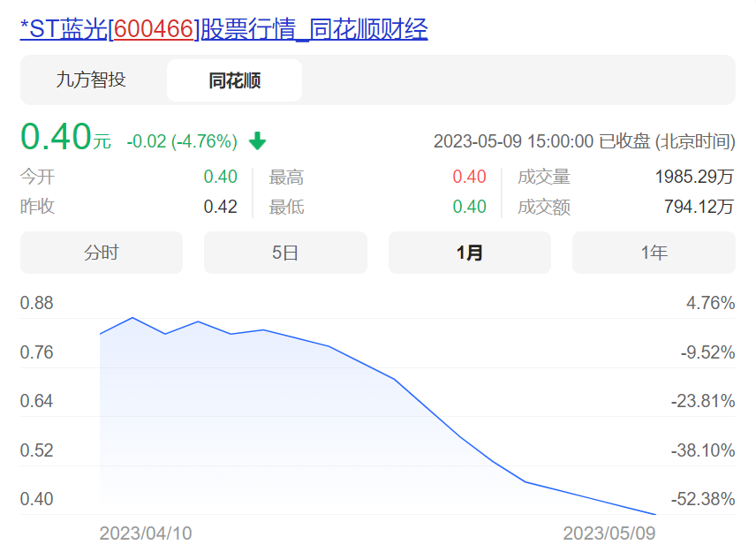
Task: Select the 同花顺 tab
Action: tap(234, 80)
